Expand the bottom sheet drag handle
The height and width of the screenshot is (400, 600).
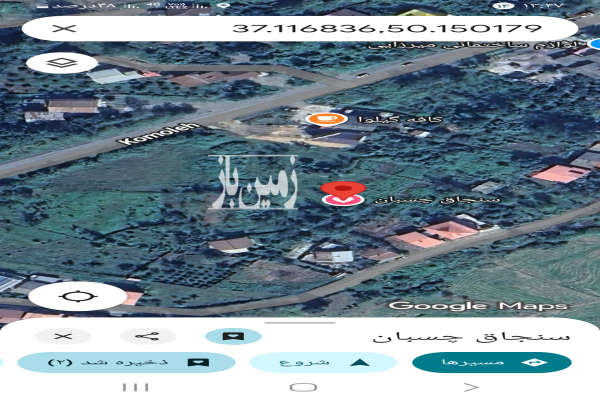300,322
